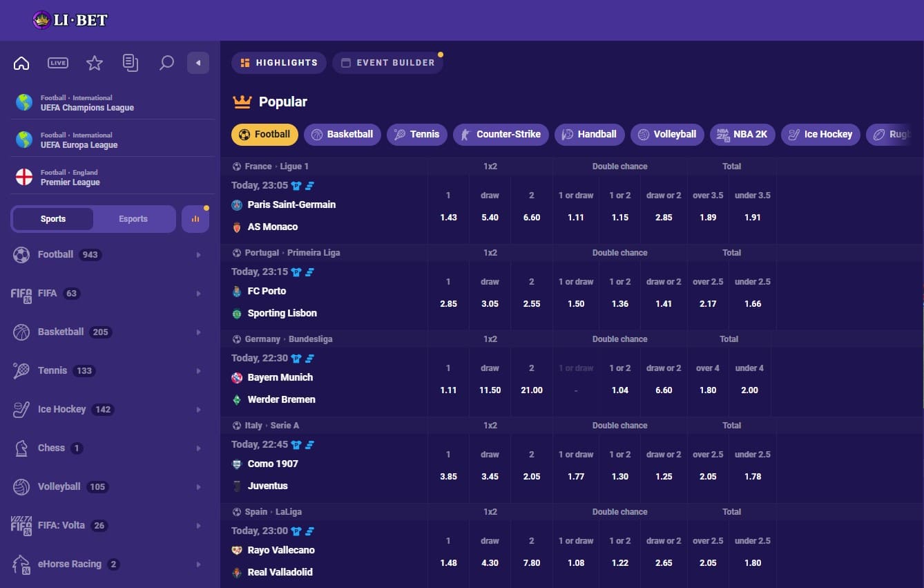Expand the Basketball category arrow
Image resolution: width=924 pixels, height=588 pixels.
(x=198, y=332)
